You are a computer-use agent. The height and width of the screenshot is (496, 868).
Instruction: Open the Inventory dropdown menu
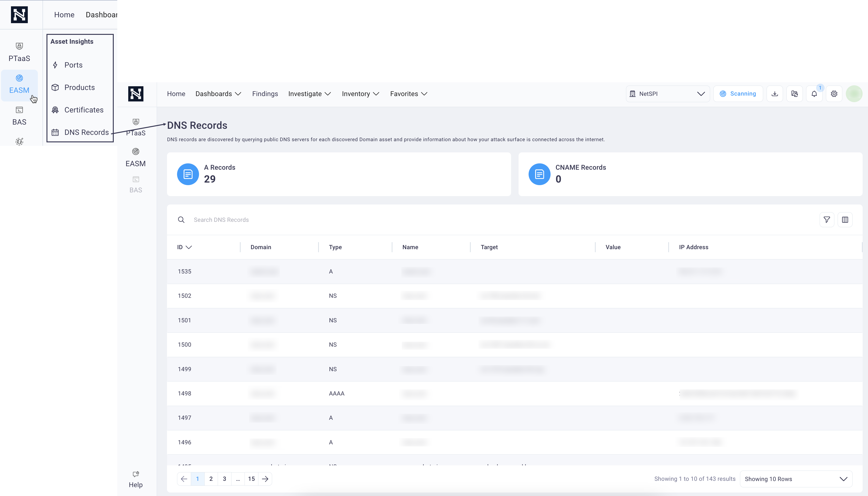point(360,94)
